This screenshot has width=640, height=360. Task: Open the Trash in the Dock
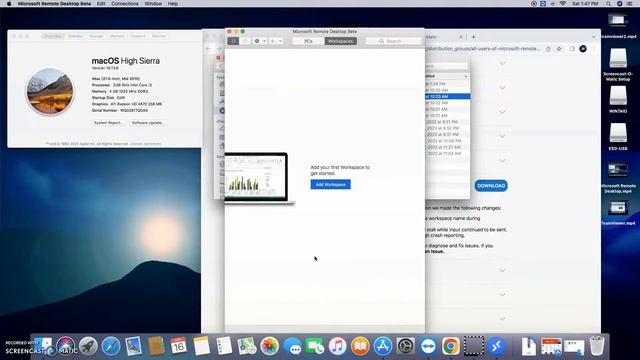pyautogui.click(x=597, y=346)
